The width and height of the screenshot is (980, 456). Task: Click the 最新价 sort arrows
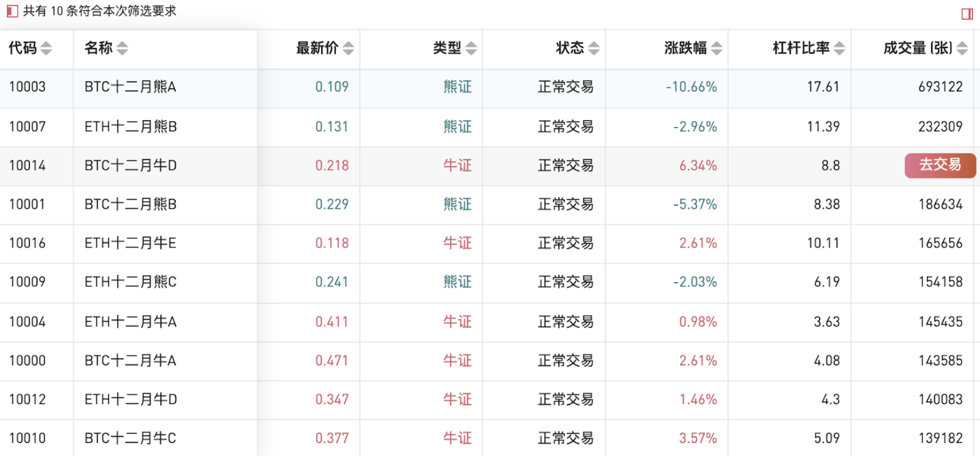(348, 49)
